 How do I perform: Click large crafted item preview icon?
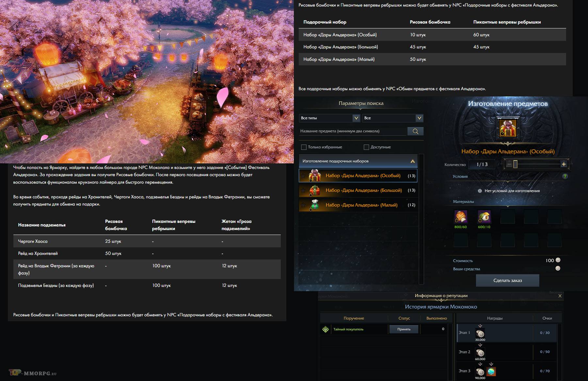click(508, 128)
